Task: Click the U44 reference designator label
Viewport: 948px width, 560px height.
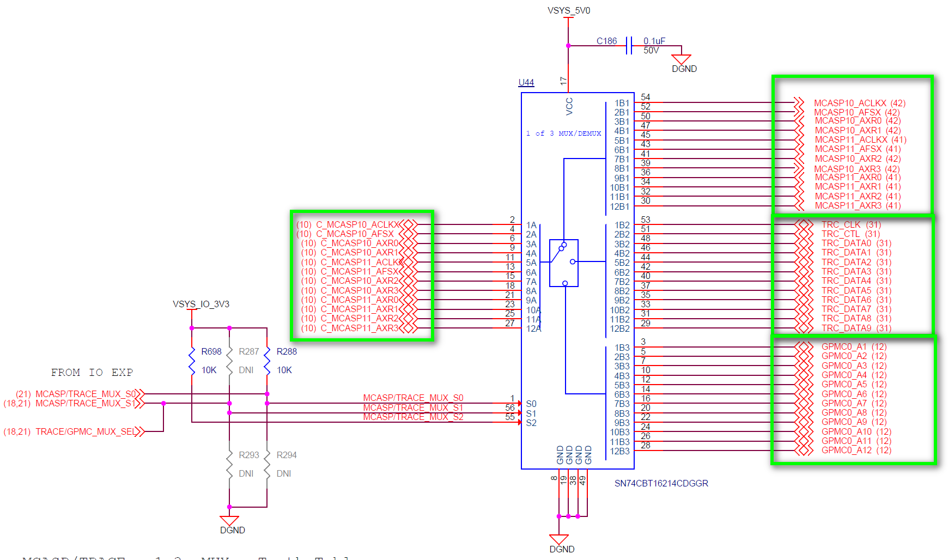Action: [x=526, y=82]
